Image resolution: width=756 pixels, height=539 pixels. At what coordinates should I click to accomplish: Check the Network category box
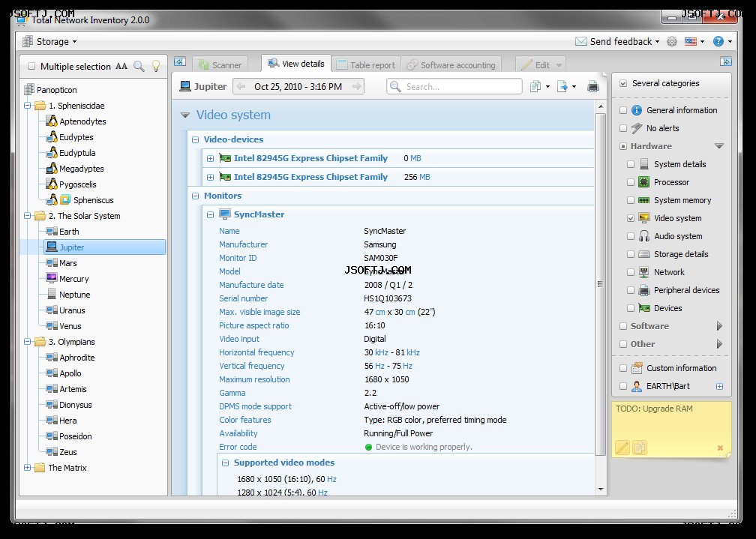[x=631, y=272]
